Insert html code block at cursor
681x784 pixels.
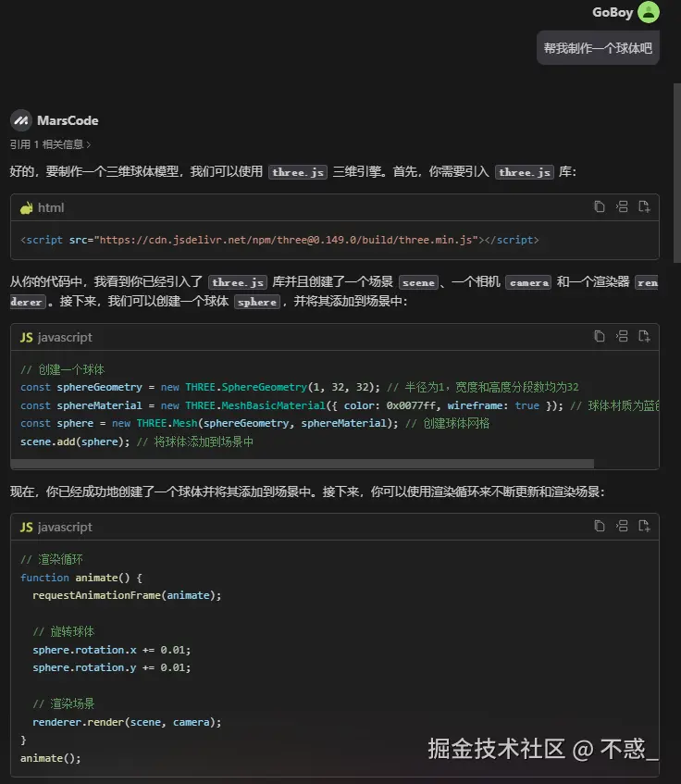pos(622,206)
